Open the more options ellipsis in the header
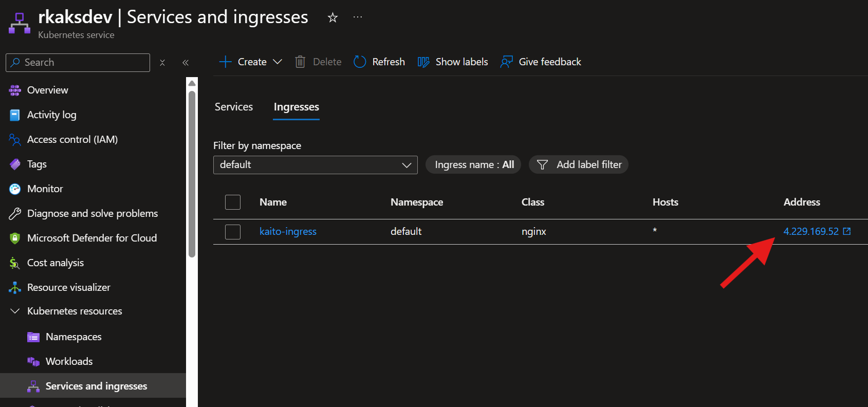Image resolution: width=868 pixels, height=407 pixels. pos(358,17)
